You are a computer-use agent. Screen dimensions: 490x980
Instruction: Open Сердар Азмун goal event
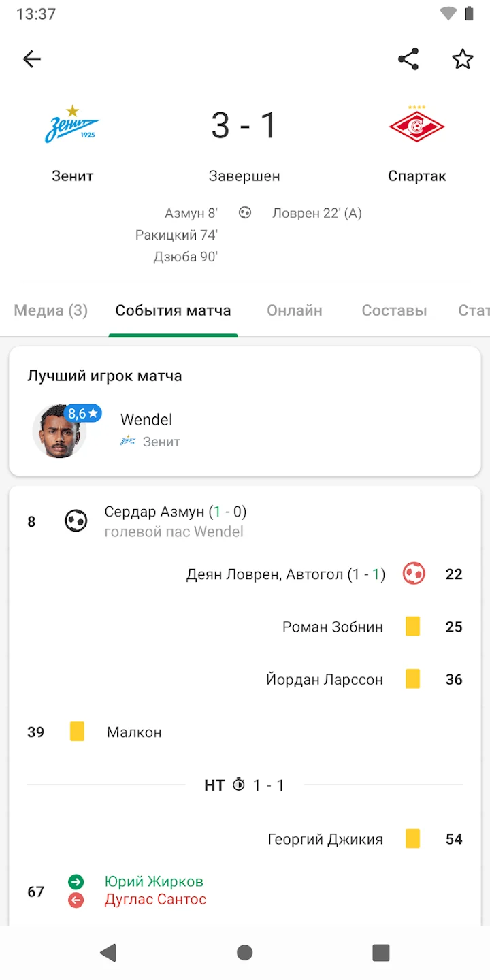pos(175,512)
